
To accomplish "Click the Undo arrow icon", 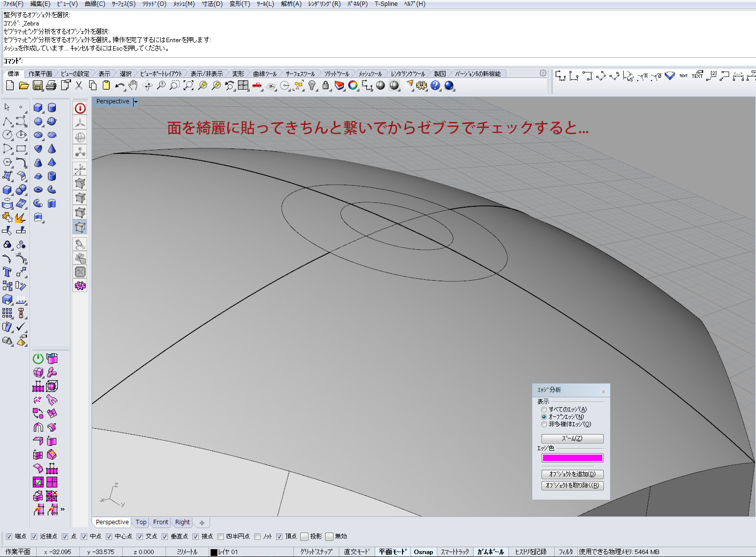I will (119, 86).
